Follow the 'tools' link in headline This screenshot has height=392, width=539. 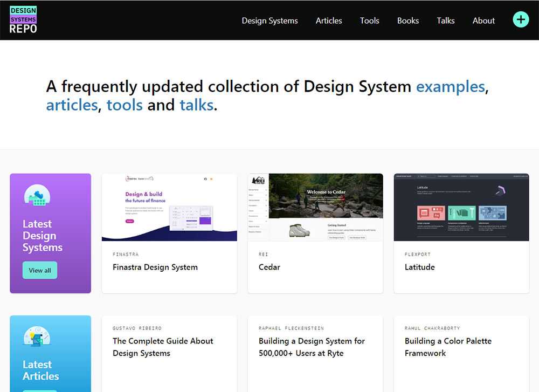(x=125, y=105)
